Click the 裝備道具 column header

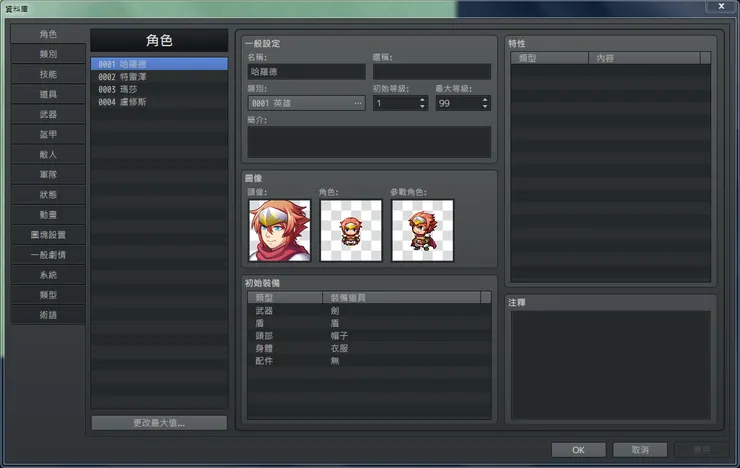[x=402, y=298]
